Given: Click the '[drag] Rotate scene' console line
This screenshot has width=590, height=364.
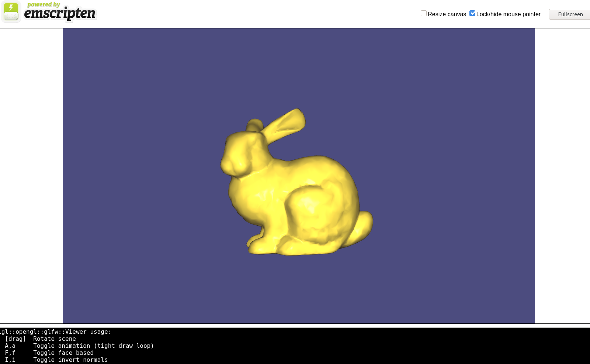Looking at the screenshot, I should 41,339.
